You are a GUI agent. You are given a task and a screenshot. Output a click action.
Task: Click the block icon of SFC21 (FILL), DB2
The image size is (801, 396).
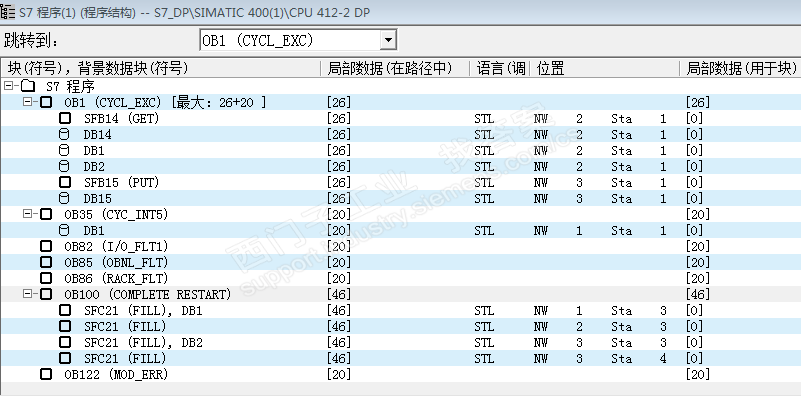pyautogui.click(x=65, y=342)
